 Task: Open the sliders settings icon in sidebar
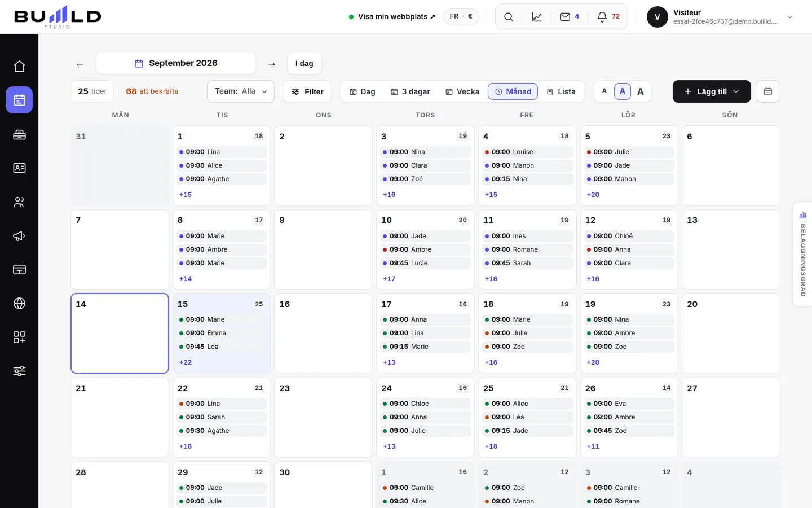[19, 371]
